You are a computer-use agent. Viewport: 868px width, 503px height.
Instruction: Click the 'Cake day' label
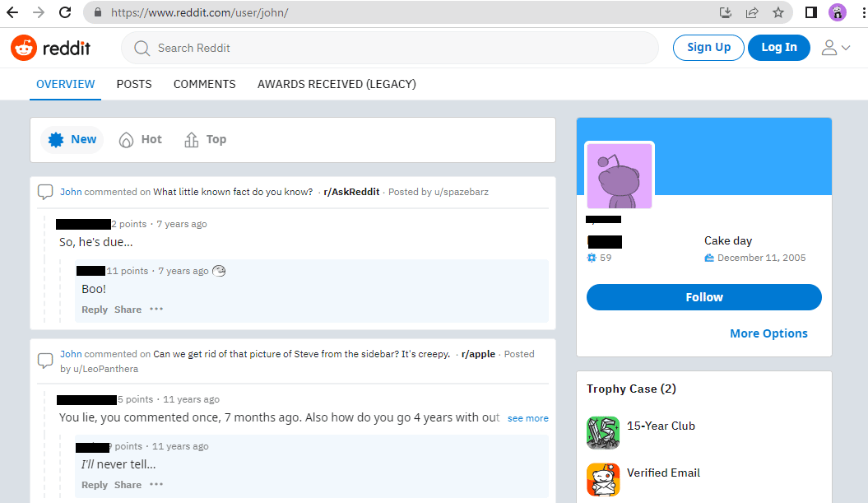pos(728,240)
